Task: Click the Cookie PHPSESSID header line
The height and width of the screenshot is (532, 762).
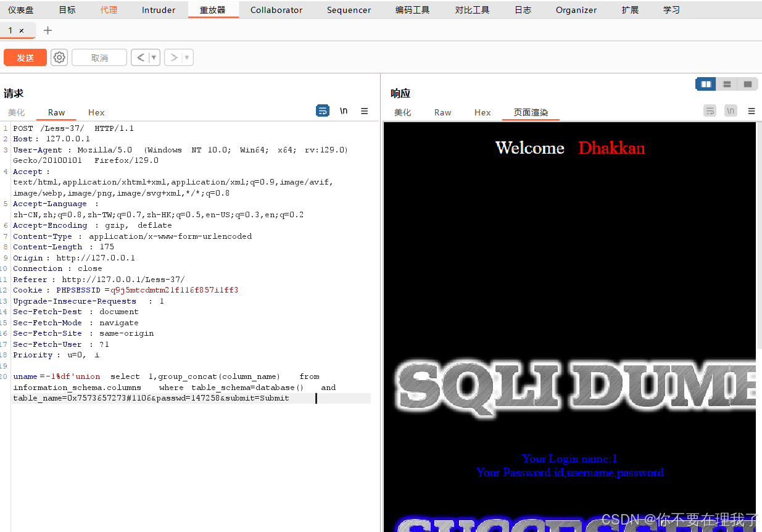Action: [x=125, y=290]
